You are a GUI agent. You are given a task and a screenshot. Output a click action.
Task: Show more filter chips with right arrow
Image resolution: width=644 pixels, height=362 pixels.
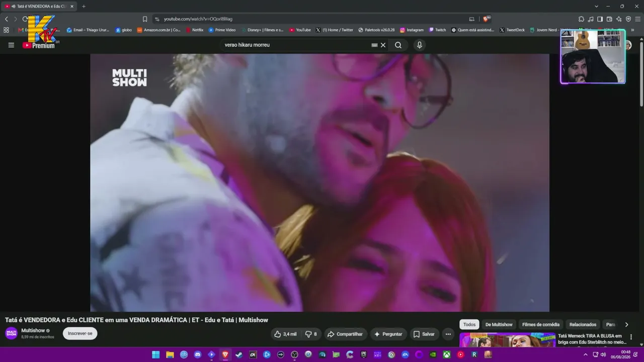point(626,324)
